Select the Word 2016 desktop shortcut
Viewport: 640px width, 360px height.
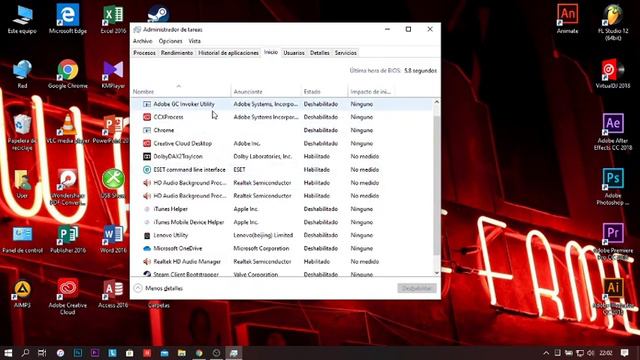tap(113, 240)
